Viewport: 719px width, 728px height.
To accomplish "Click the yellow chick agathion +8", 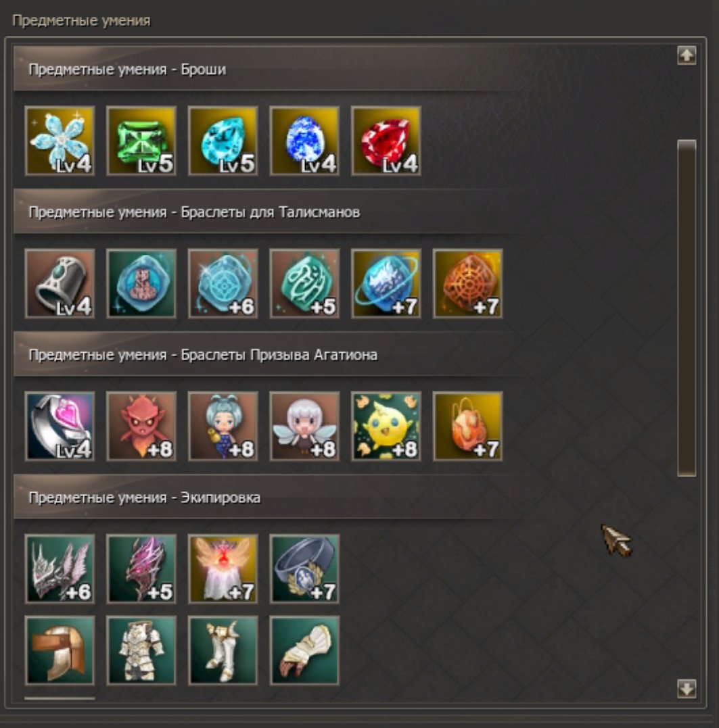I will (x=386, y=427).
